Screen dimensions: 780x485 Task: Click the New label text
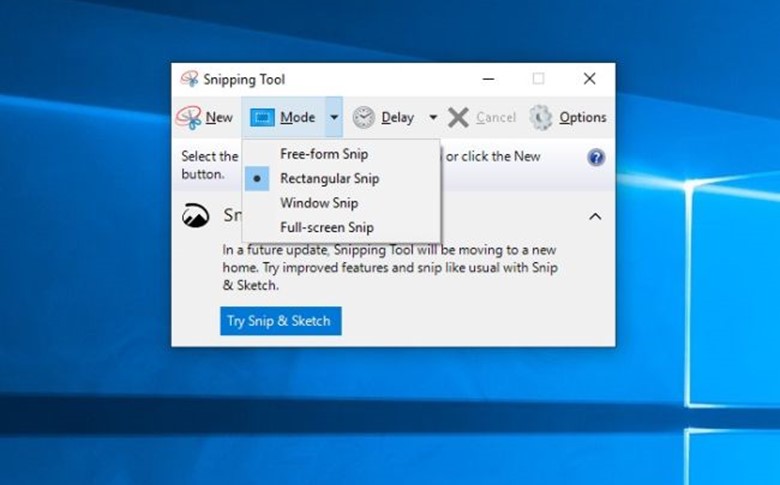[219, 117]
